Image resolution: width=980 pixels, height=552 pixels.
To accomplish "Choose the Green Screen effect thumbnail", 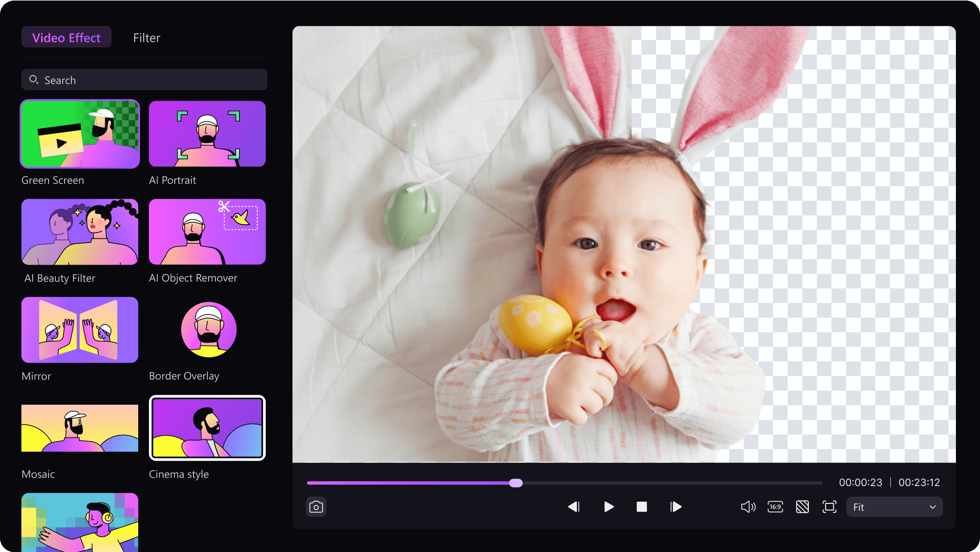I will coord(80,134).
